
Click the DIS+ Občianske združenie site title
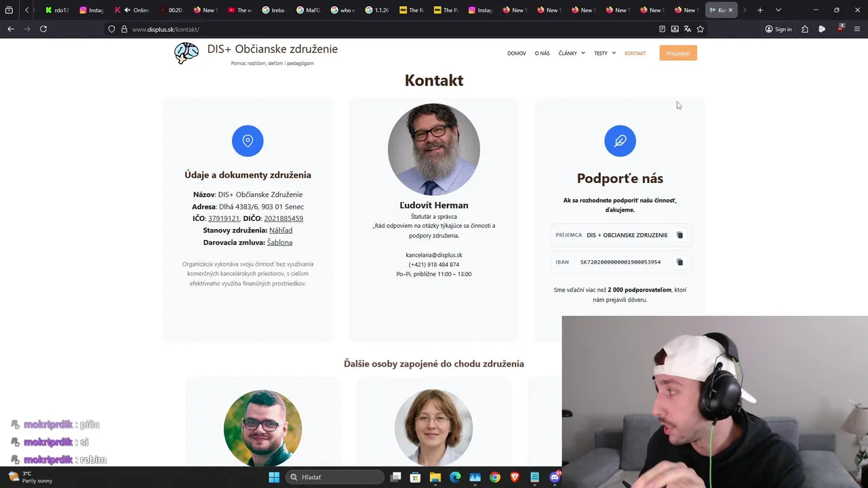tap(273, 49)
